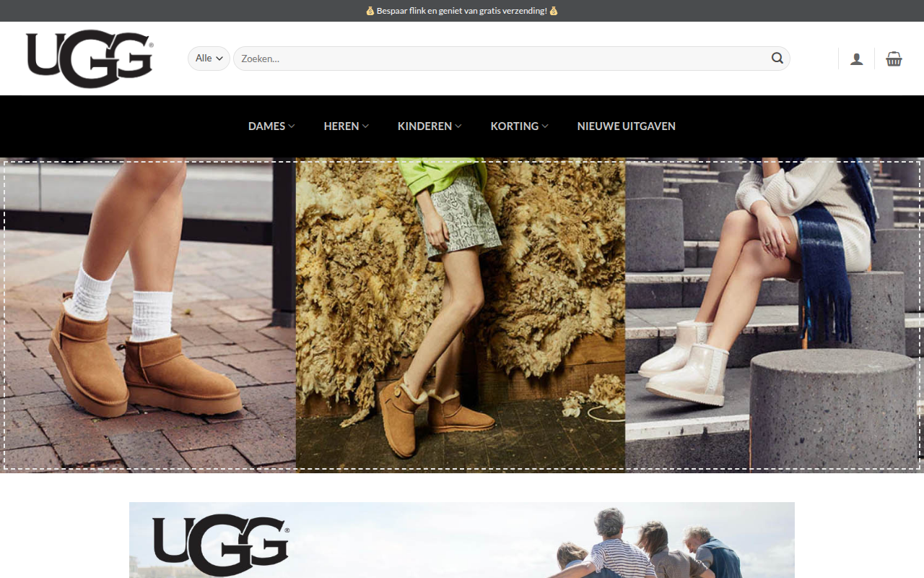Image resolution: width=924 pixels, height=578 pixels.
Task: Expand the Dames menu
Action: pos(271,126)
